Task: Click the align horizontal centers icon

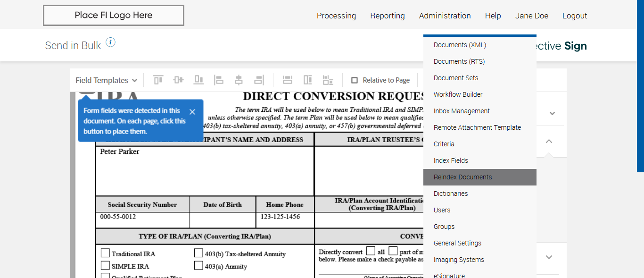Action: [x=239, y=80]
